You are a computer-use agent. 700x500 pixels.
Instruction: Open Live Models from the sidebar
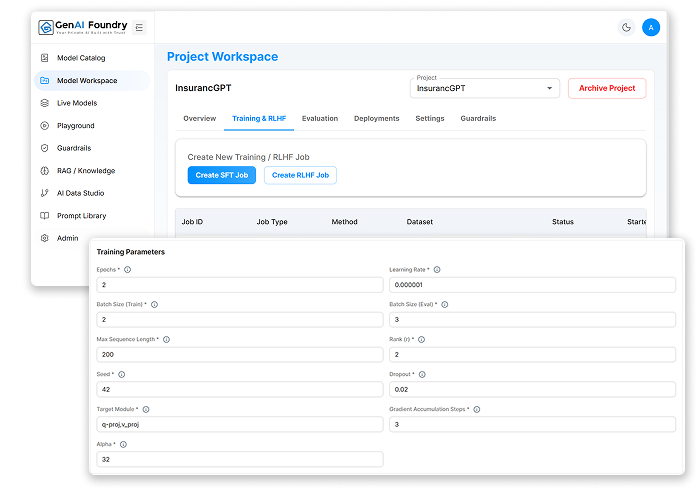pos(45,103)
